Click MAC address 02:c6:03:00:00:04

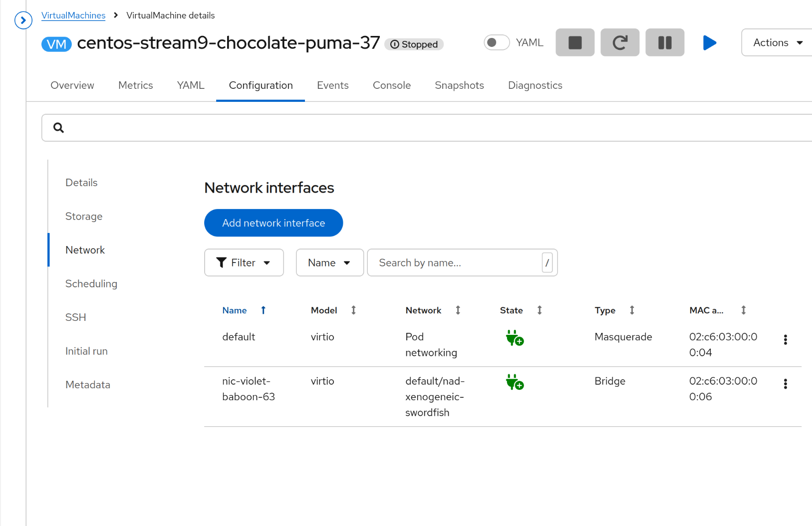point(723,345)
